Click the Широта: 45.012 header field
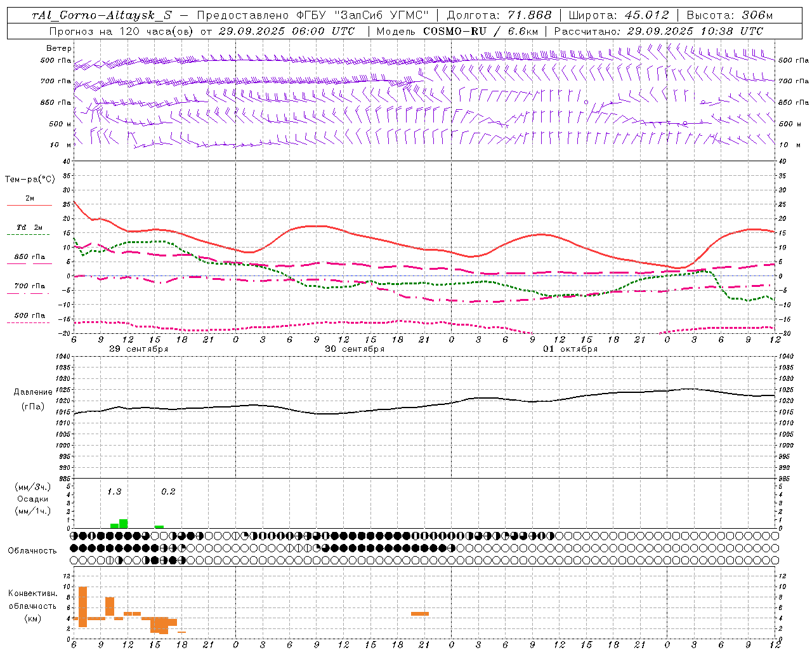812x650 pixels. click(619, 15)
